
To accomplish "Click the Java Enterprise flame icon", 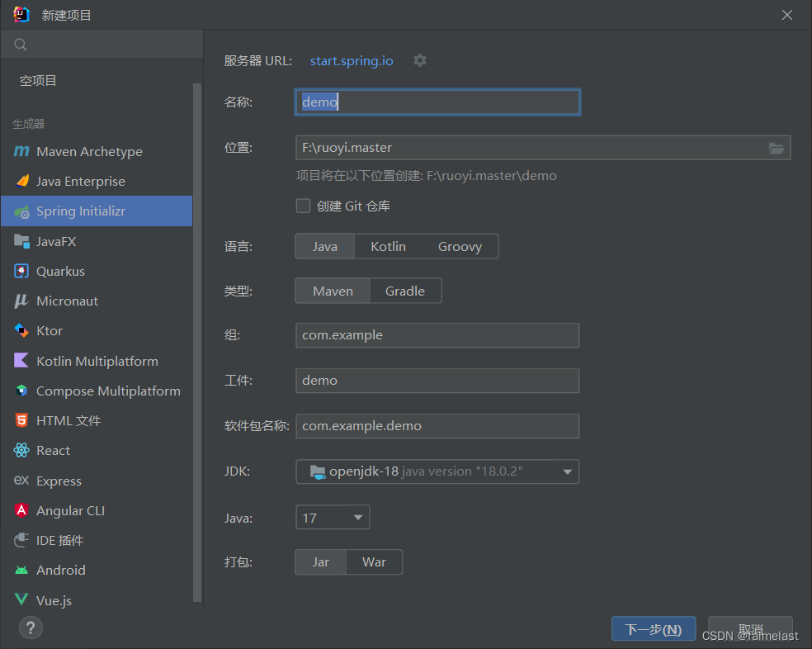I will (x=22, y=181).
